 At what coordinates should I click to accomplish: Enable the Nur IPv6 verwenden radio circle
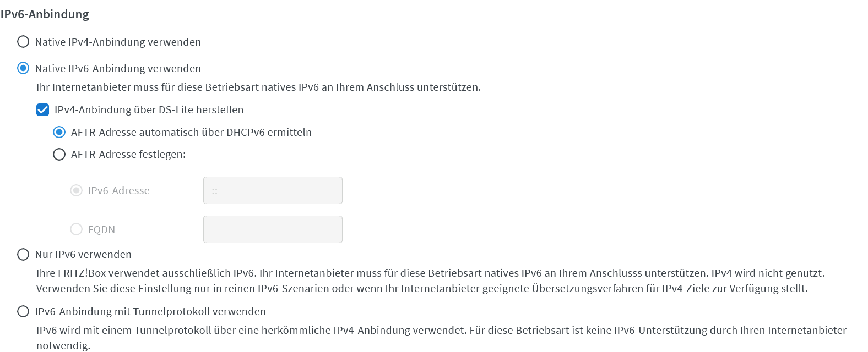[23, 254]
